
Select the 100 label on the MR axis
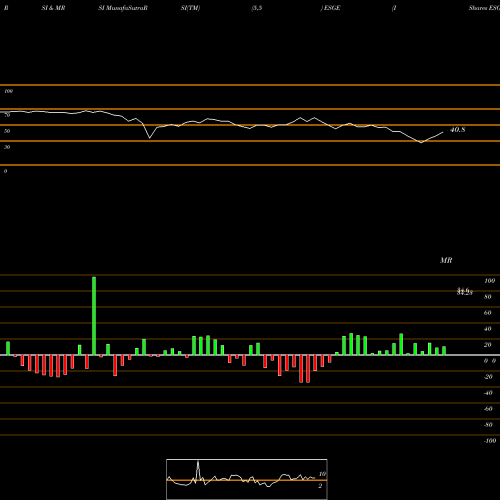489,281
